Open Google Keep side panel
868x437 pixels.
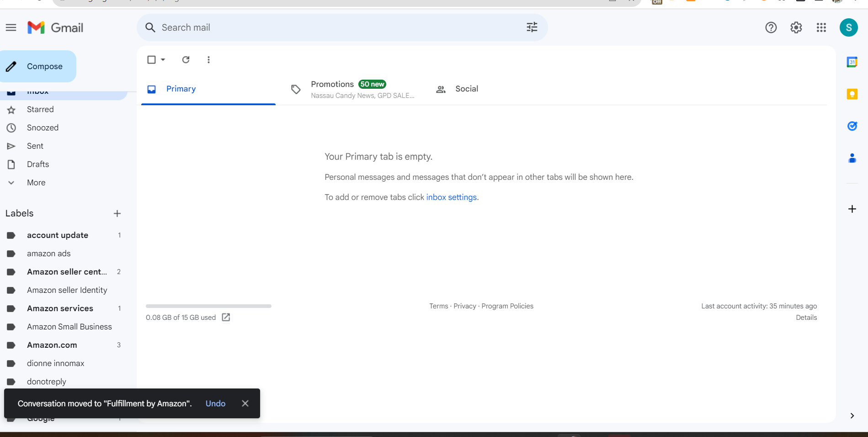[852, 94]
